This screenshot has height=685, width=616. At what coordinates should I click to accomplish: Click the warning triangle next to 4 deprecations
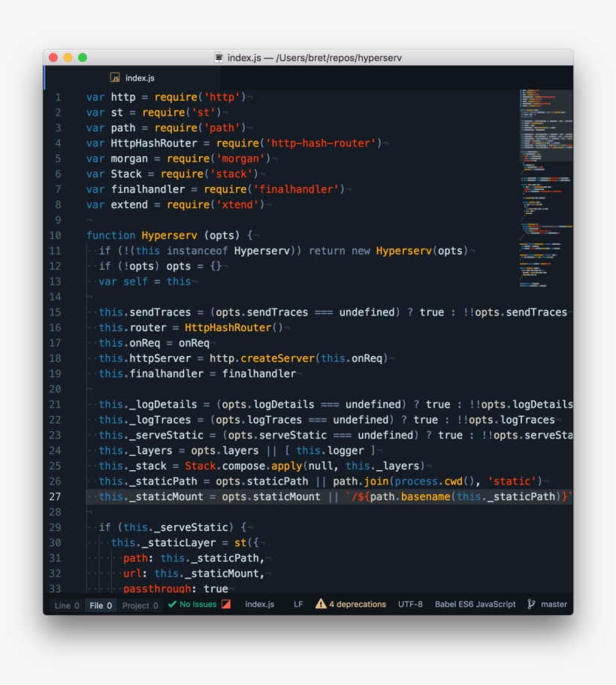[x=319, y=604]
